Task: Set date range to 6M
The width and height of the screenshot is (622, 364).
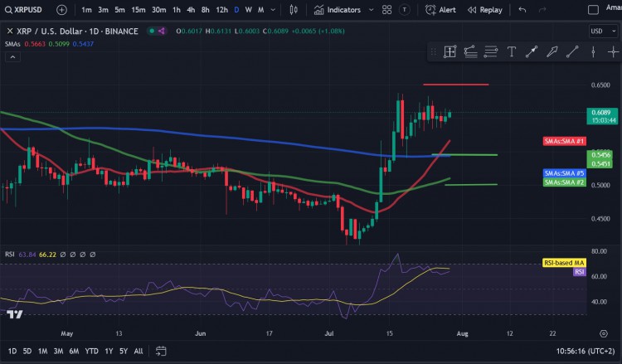Action: (74, 351)
